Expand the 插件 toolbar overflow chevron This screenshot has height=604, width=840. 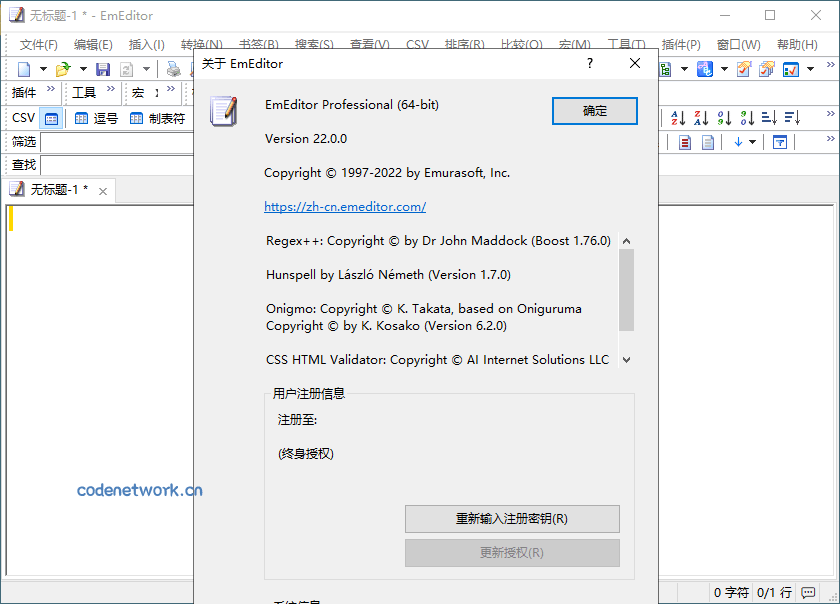point(51,91)
